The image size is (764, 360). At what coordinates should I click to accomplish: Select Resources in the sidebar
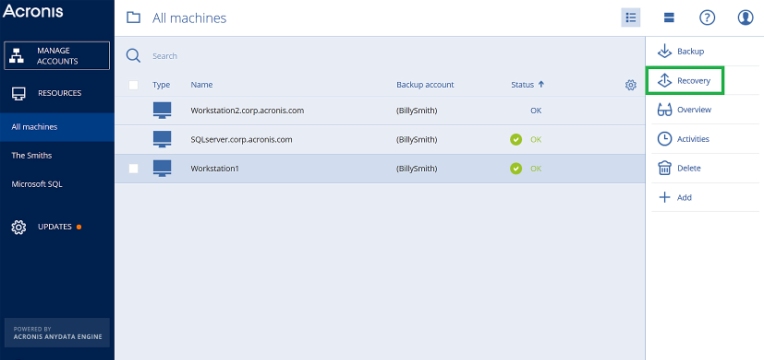click(59, 93)
